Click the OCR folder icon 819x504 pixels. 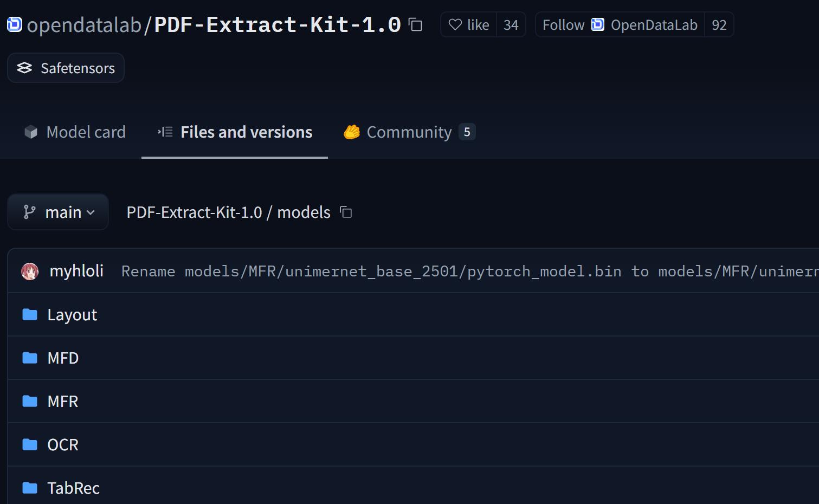click(30, 444)
